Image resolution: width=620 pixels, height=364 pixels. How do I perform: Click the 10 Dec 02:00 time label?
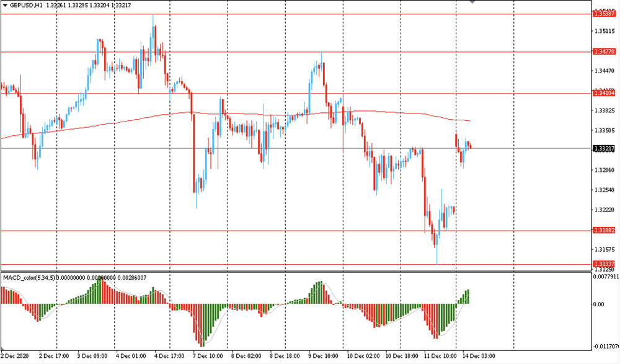click(x=363, y=356)
